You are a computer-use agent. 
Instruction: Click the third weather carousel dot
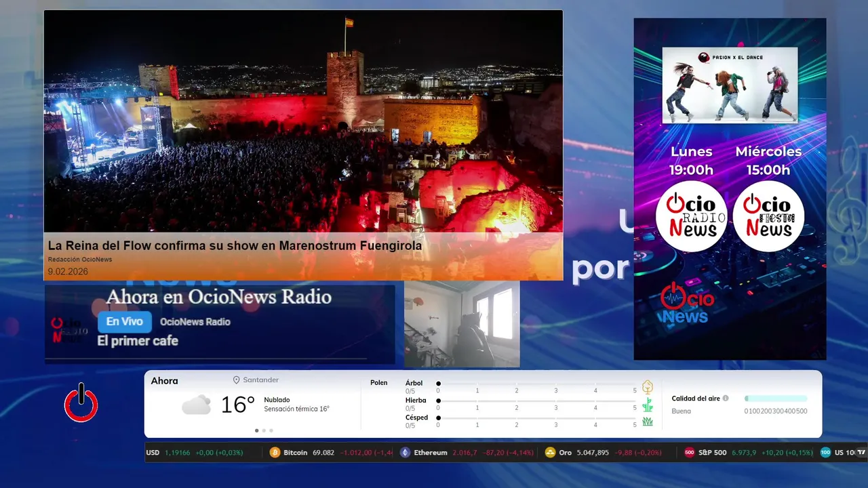click(271, 430)
